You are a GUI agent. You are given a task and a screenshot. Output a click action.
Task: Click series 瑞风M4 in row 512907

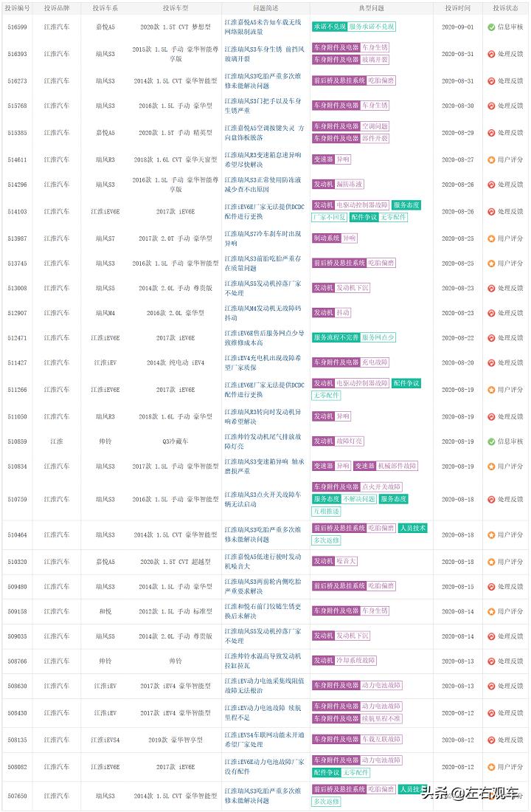coord(105,313)
